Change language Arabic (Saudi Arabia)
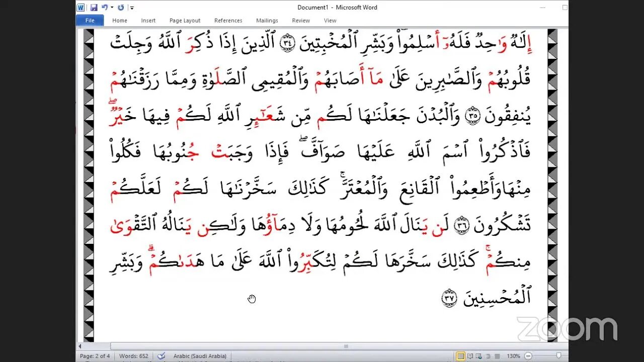 [x=200, y=356]
